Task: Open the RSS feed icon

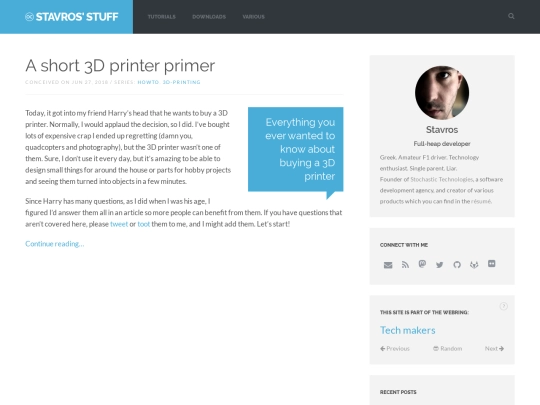Action: 405,264
